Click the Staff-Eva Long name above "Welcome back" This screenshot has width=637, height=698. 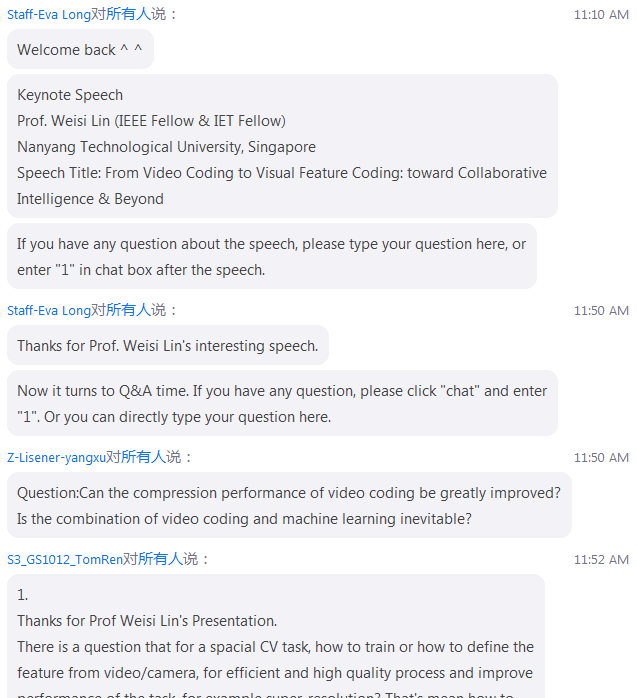(48, 15)
